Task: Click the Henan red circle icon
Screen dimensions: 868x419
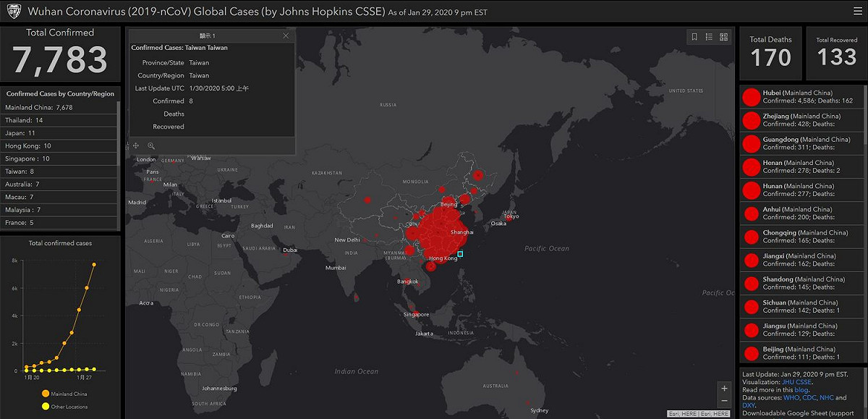Action: (x=751, y=166)
